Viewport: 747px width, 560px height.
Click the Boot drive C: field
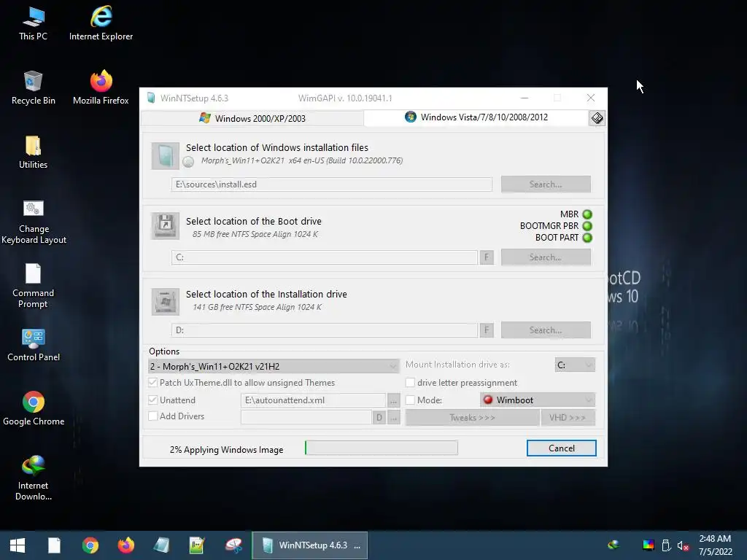click(x=325, y=257)
